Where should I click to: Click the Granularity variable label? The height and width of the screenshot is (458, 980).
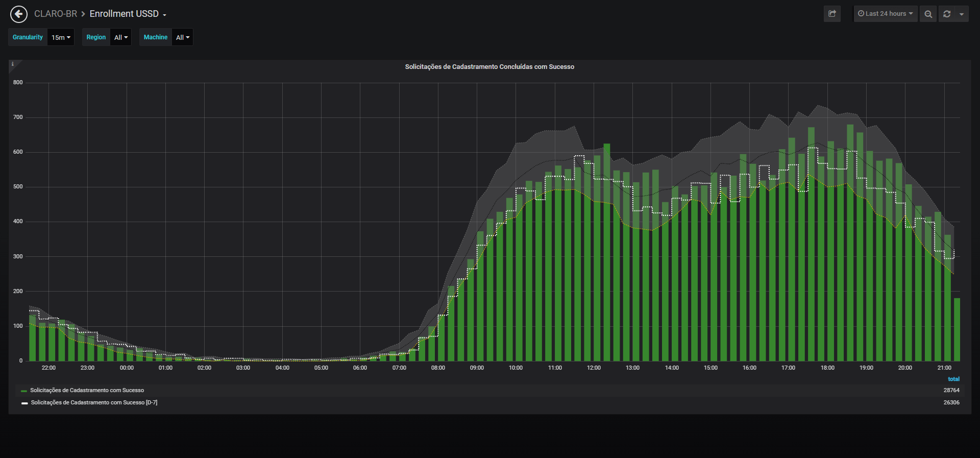pos(28,37)
